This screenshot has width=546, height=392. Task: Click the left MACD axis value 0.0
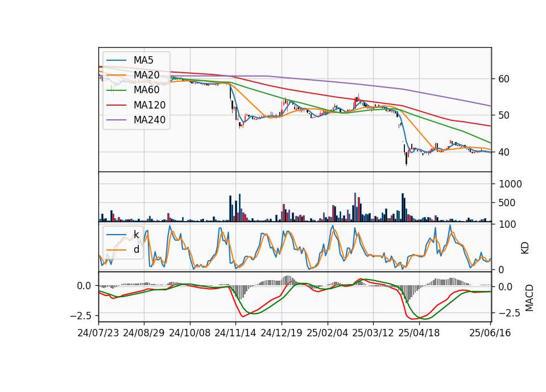[x=84, y=286]
